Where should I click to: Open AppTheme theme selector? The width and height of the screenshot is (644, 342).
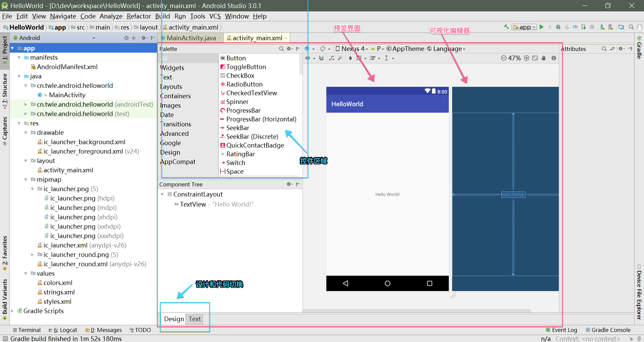click(405, 49)
